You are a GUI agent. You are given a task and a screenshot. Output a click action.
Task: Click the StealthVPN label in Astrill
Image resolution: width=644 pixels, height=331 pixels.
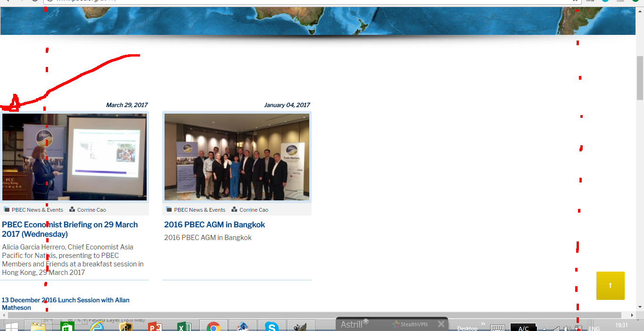[x=414, y=324]
